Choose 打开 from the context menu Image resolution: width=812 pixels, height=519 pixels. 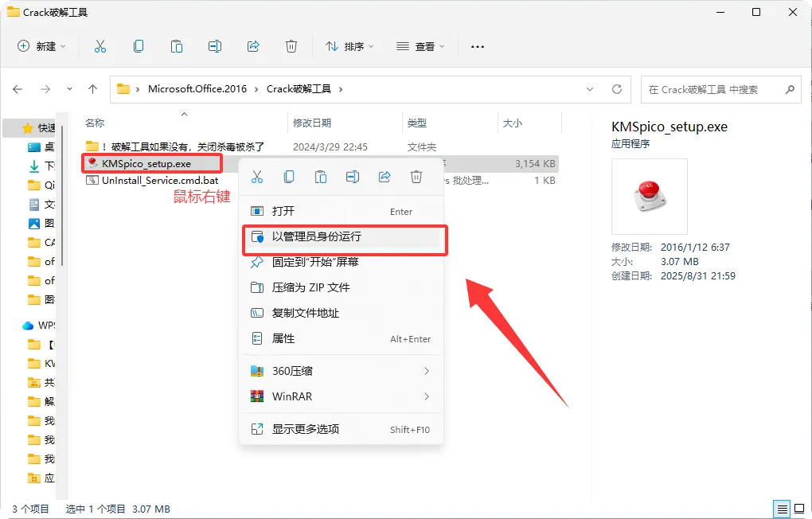pos(342,211)
